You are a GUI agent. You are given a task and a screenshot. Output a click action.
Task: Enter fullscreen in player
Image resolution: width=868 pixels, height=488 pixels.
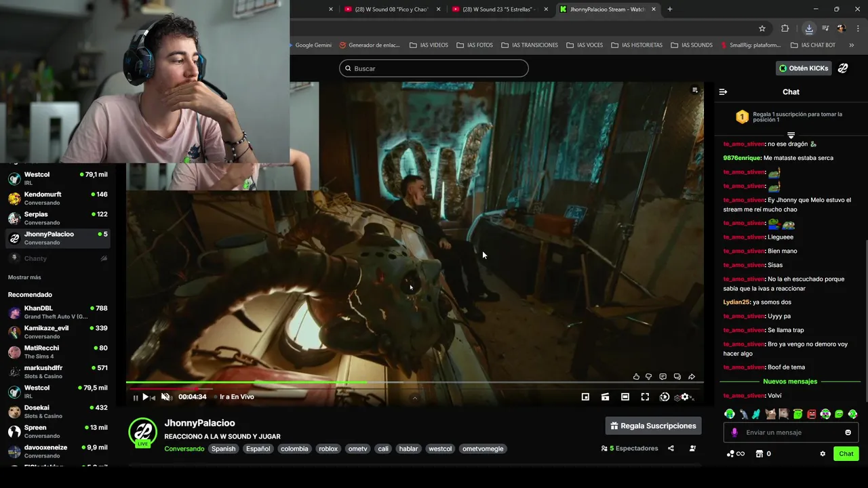[x=645, y=397]
